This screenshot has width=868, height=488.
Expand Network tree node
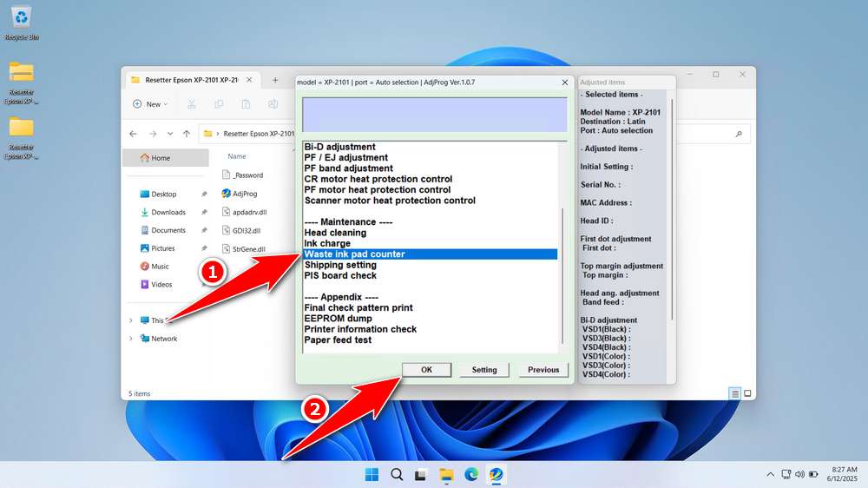[131, 339]
